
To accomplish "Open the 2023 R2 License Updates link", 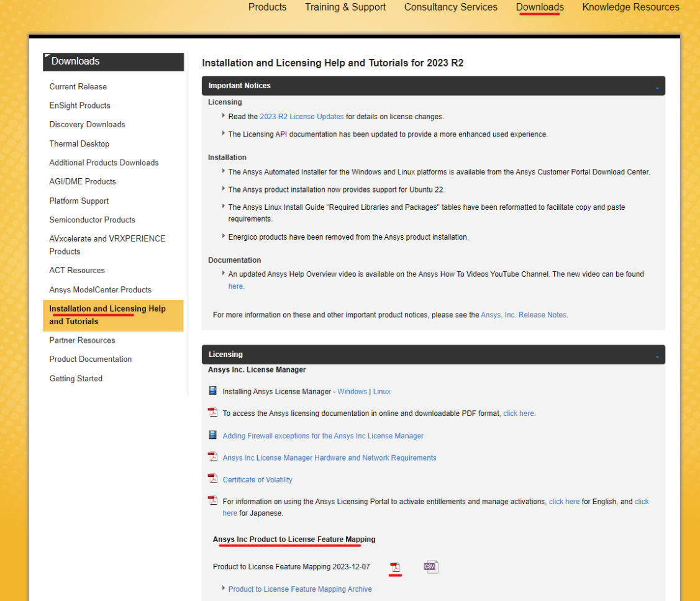I will 301,117.
